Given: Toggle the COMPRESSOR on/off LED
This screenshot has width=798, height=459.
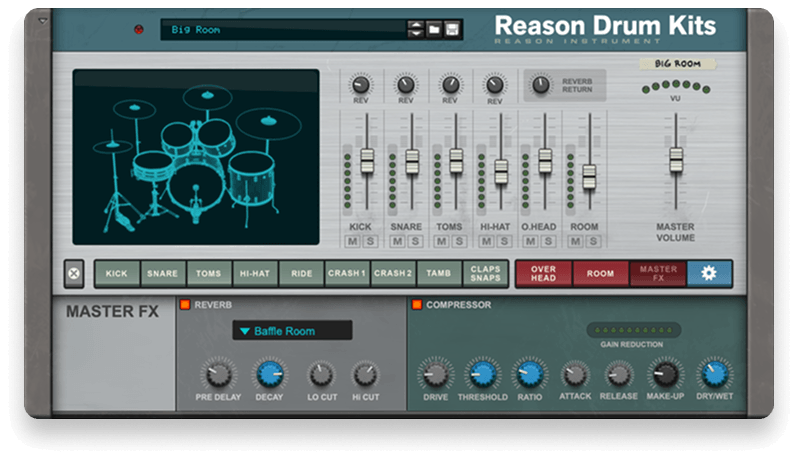Looking at the screenshot, I should coord(417,305).
